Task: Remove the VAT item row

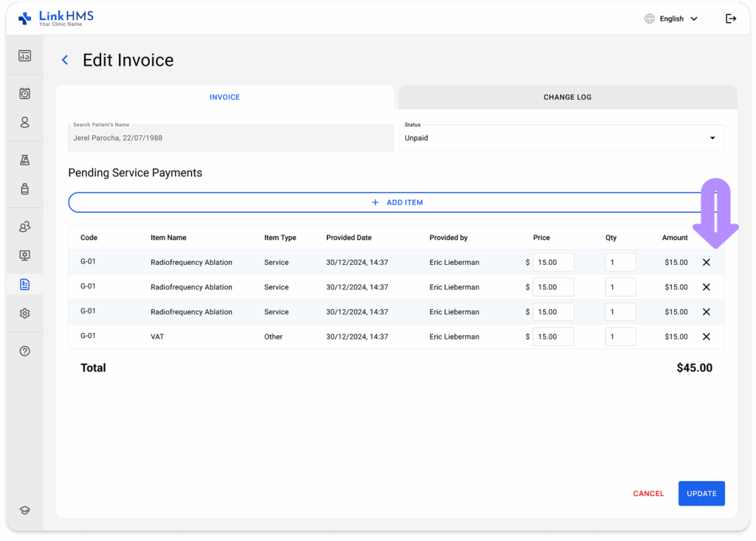Action: click(x=707, y=337)
